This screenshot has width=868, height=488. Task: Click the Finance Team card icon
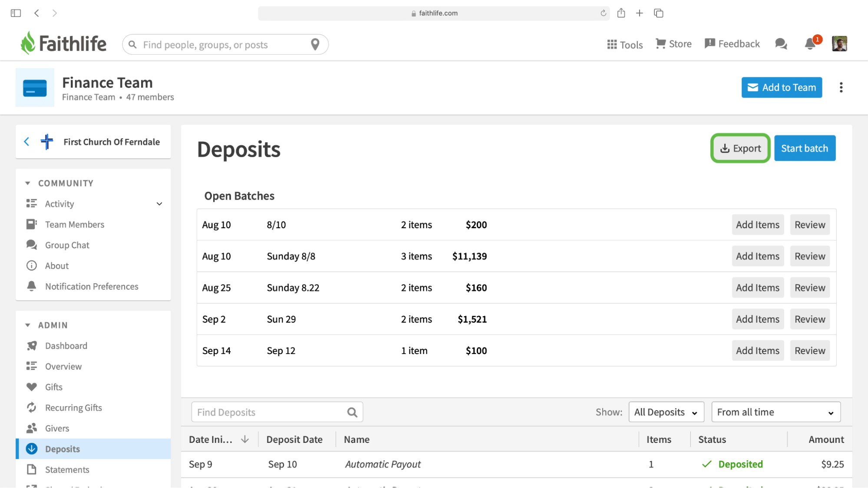35,88
